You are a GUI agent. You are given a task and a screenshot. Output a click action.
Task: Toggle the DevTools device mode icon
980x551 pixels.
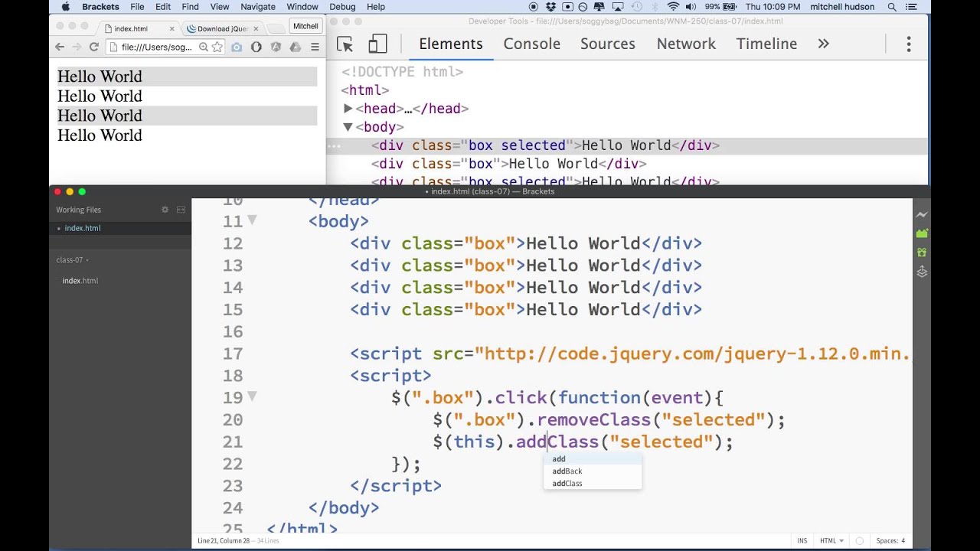pyautogui.click(x=377, y=44)
